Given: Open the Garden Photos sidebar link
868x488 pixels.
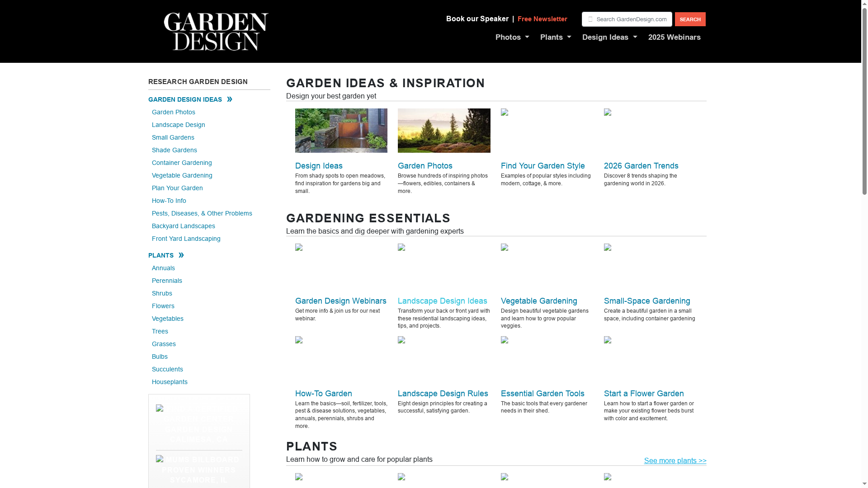Looking at the screenshot, I should click(173, 112).
